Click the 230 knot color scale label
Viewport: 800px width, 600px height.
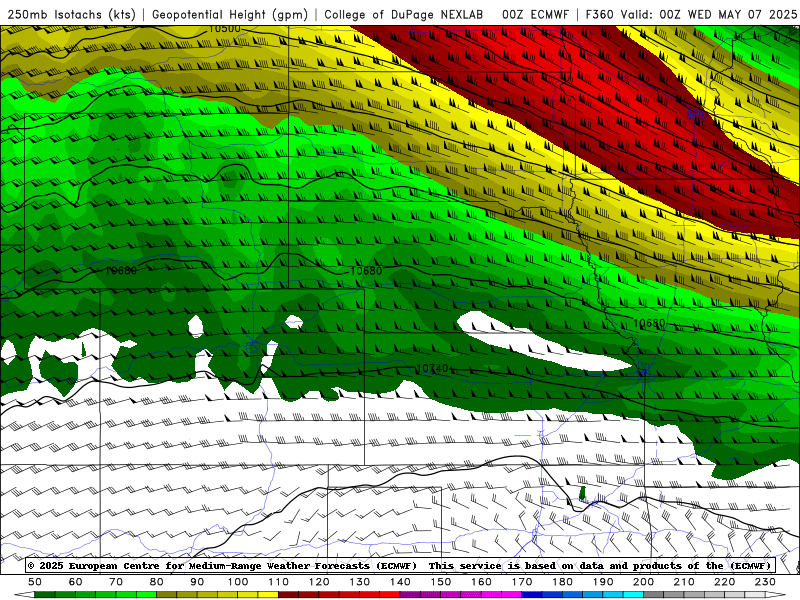(765, 582)
